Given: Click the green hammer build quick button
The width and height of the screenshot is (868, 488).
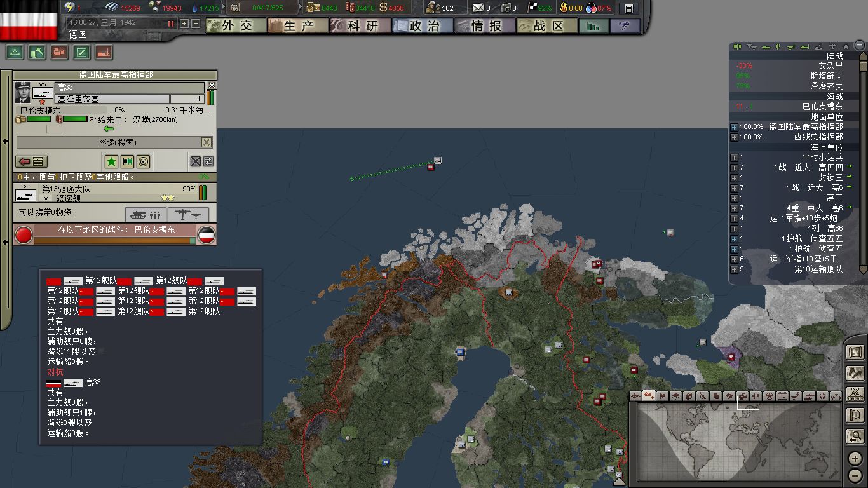Looking at the screenshot, I should (37, 52).
